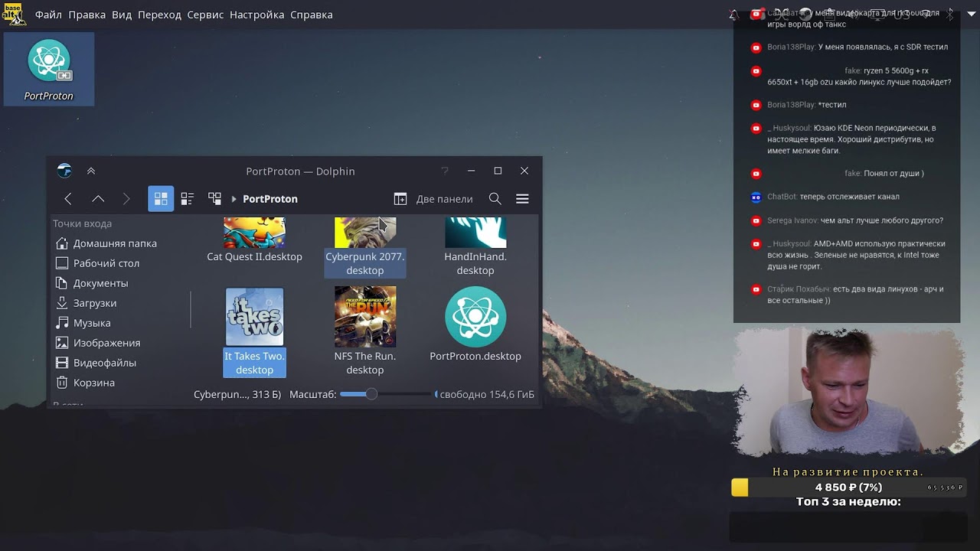
Task: Click Boria138Play's SDR chat message
Action: point(857,47)
